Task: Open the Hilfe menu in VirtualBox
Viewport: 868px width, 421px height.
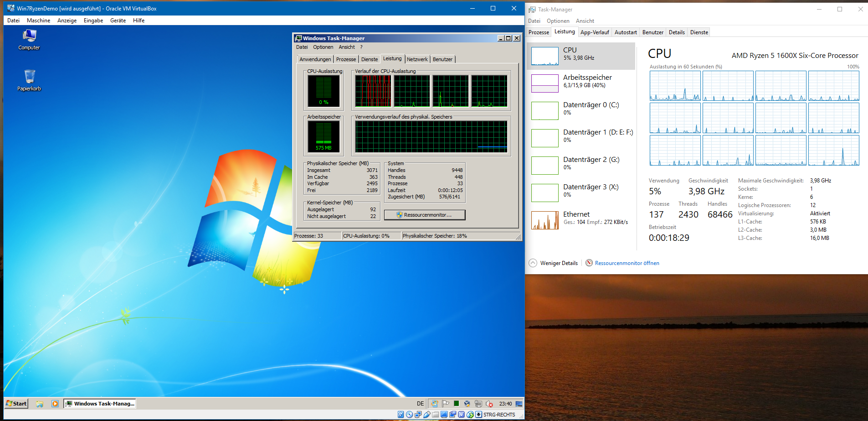Action: pos(139,21)
